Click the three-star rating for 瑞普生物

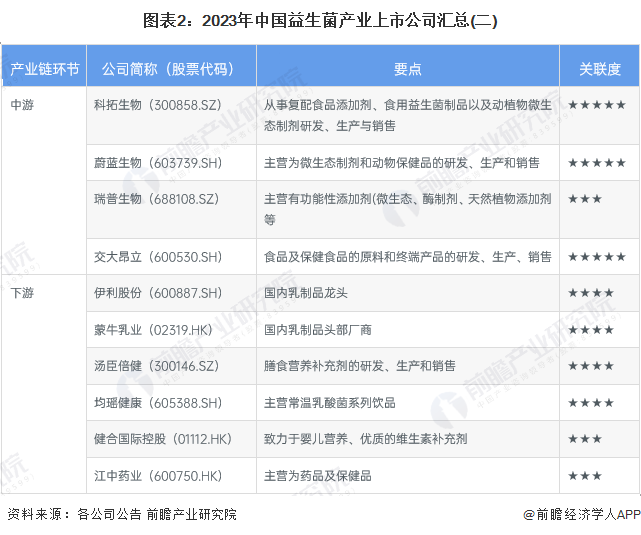(x=585, y=199)
